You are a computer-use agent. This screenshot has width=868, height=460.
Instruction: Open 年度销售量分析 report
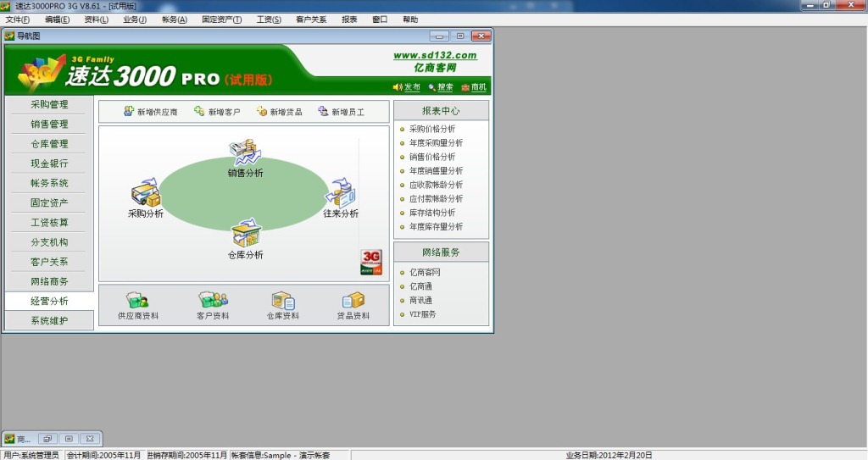click(436, 171)
